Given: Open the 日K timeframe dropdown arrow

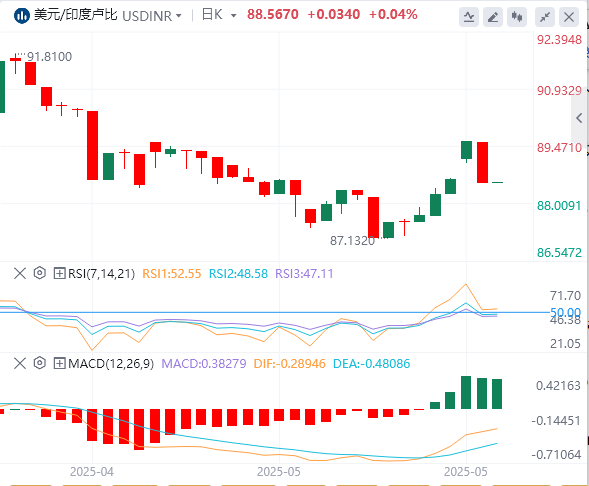Looking at the screenshot, I should click(x=234, y=16).
